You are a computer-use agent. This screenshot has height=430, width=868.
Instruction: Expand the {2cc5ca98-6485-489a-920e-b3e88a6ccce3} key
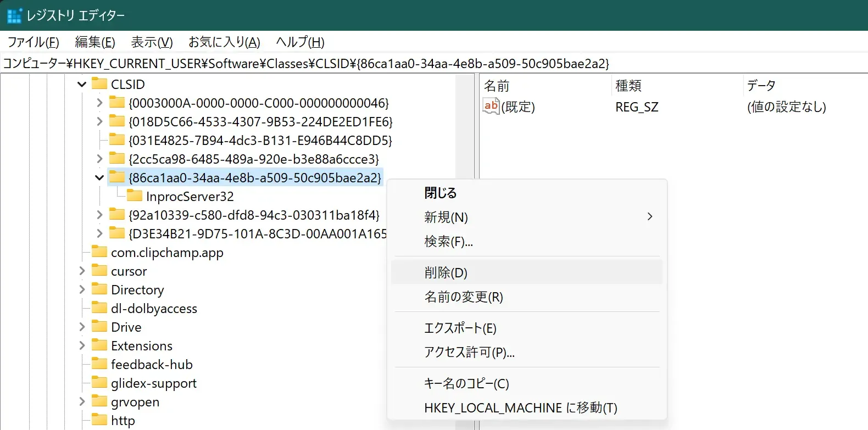tap(99, 159)
